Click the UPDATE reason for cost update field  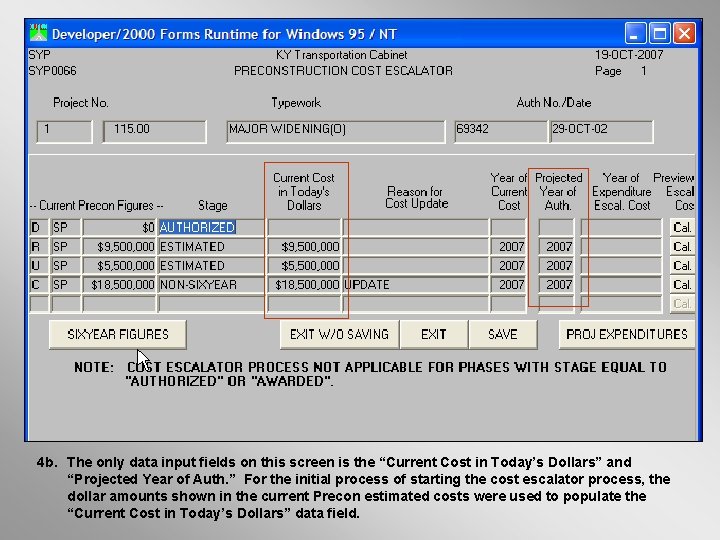tap(416, 285)
